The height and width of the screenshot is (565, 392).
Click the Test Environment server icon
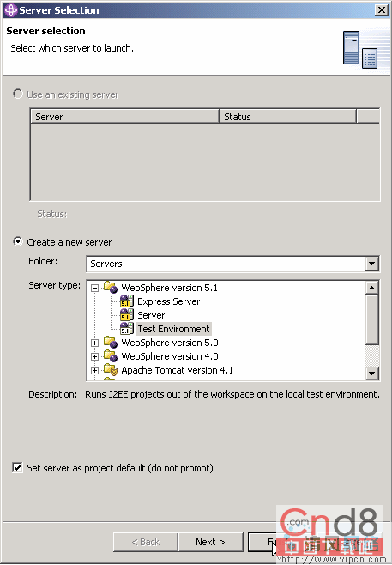pyautogui.click(x=127, y=329)
